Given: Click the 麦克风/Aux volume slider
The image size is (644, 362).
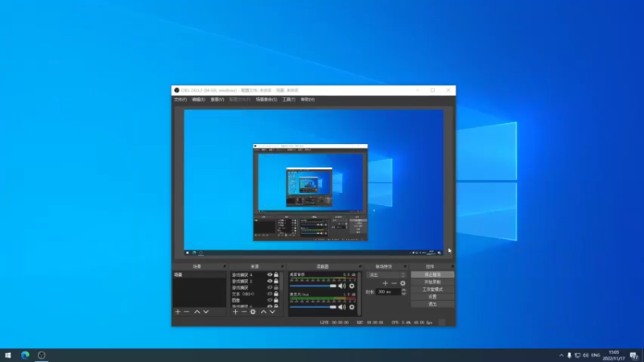Looking at the screenshot, I should pos(313,306).
